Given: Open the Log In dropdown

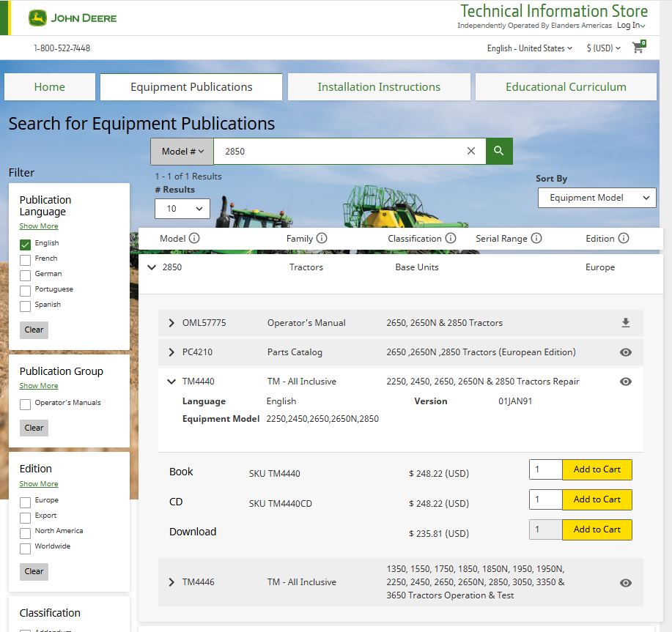Looking at the screenshot, I should 631,25.
